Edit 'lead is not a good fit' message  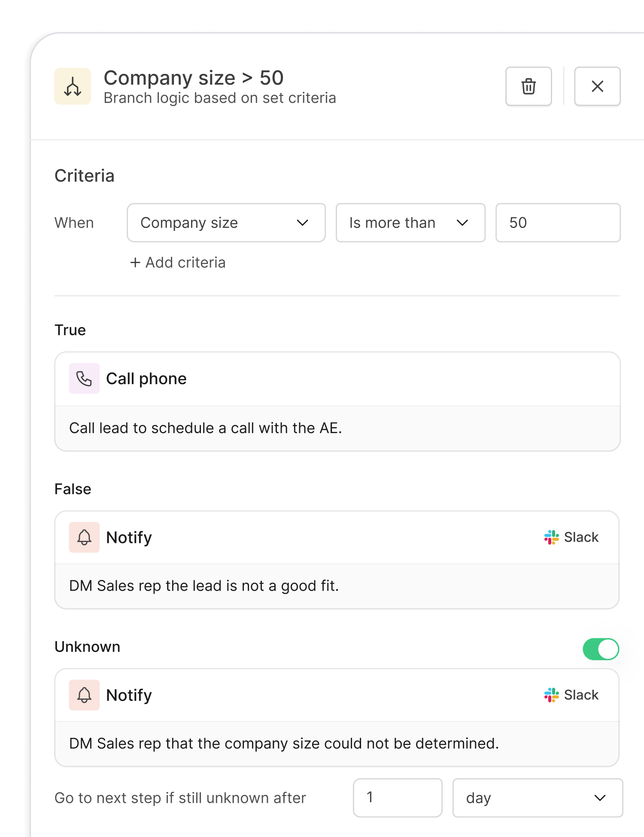pyautogui.click(x=204, y=586)
